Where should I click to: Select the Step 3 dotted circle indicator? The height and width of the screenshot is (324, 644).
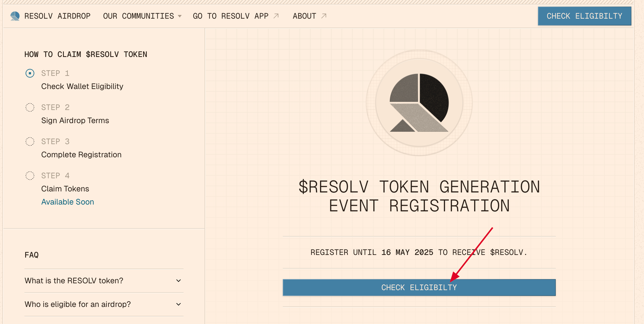coord(30,142)
